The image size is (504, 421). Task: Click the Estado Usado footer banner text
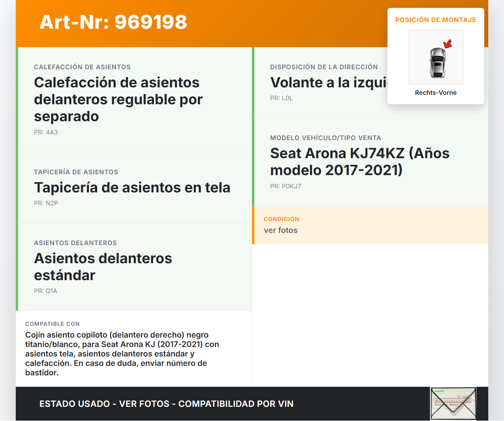[x=166, y=404]
